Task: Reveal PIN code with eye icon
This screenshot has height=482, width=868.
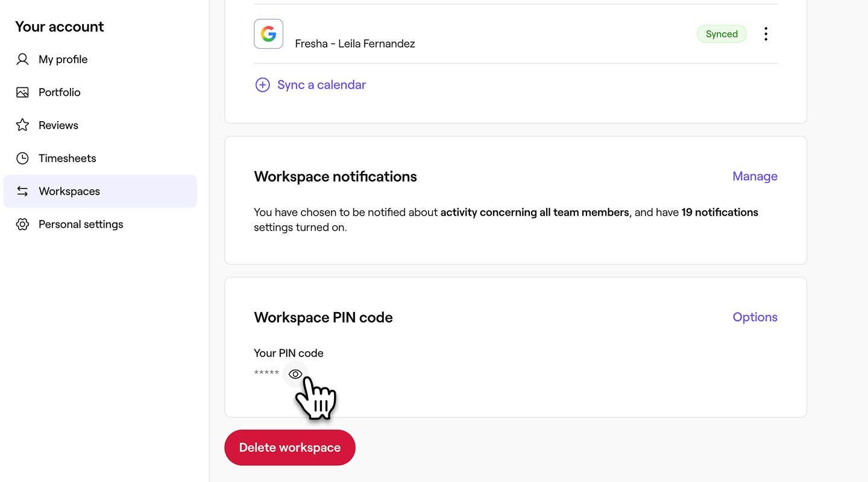Action: click(295, 374)
